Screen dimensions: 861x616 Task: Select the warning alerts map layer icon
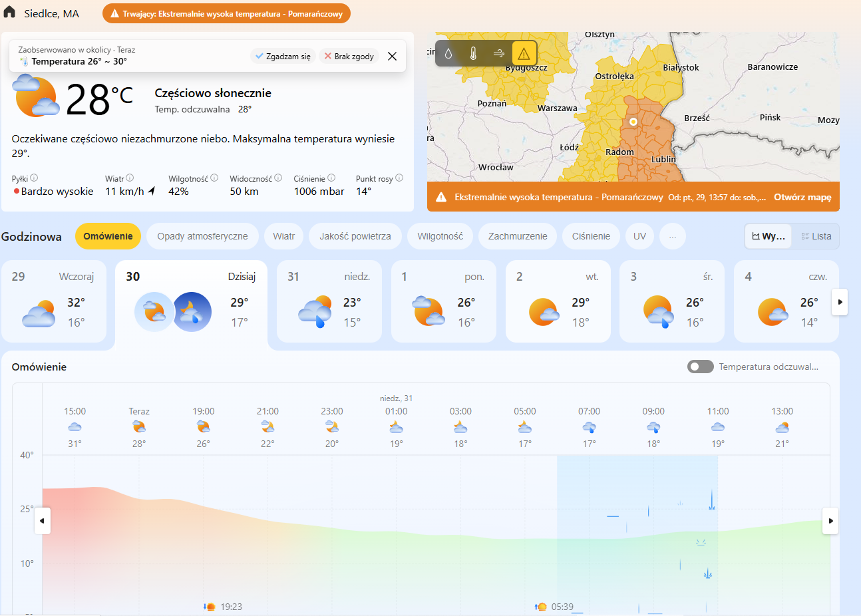coord(524,54)
